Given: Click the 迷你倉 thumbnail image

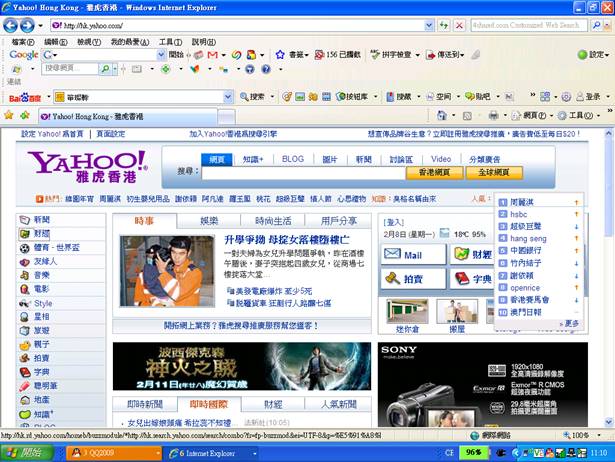Looking at the screenshot, I should point(407,311).
